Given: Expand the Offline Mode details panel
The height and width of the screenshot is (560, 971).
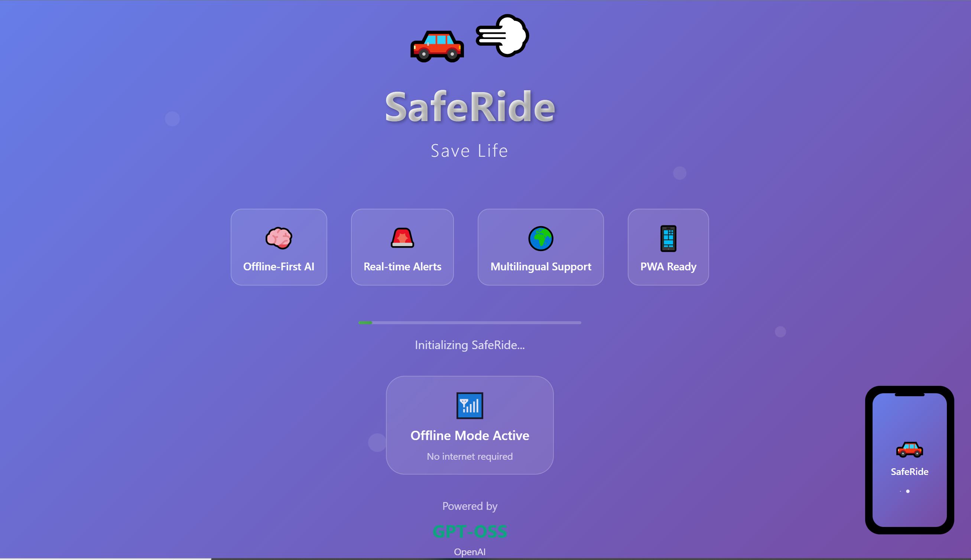Looking at the screenshot, I should coord(470,424).
